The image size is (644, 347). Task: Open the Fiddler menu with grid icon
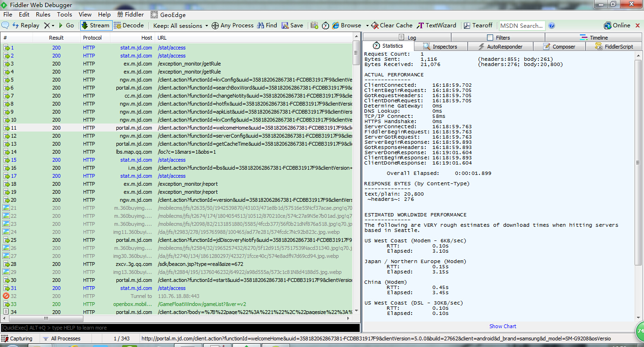click(131, 15)
